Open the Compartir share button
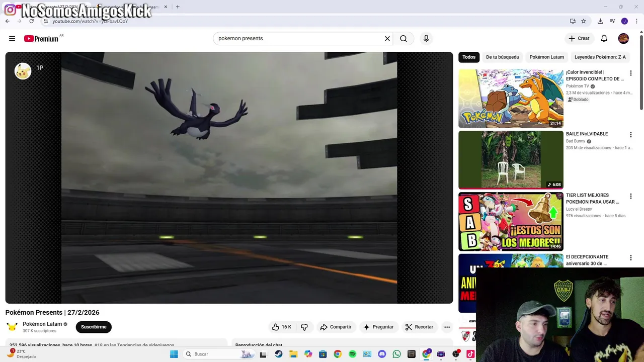This screenshot has width=644, height=362. pyautogui.click(x=336, y=327)
